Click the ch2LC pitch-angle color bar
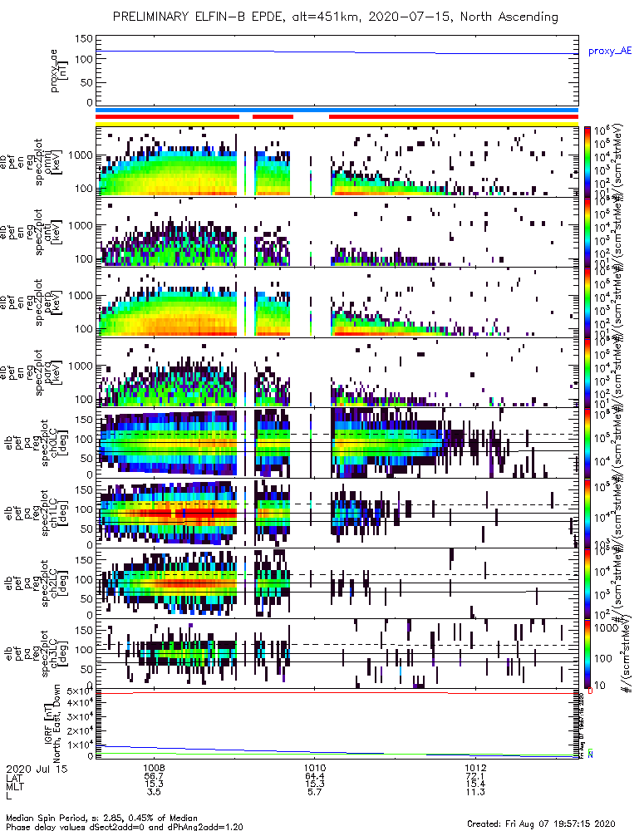 click(x=587, y=583)
